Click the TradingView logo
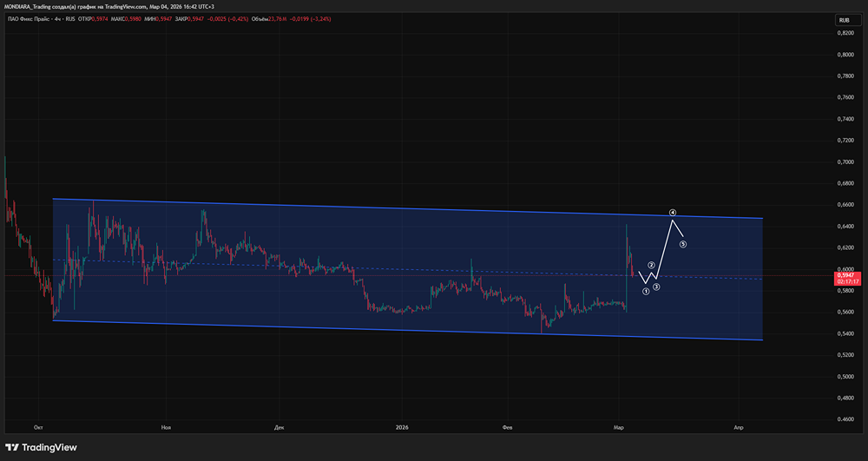Image resolution: width=868 pixels, height=461 pixels. click(x=41, y=447)
